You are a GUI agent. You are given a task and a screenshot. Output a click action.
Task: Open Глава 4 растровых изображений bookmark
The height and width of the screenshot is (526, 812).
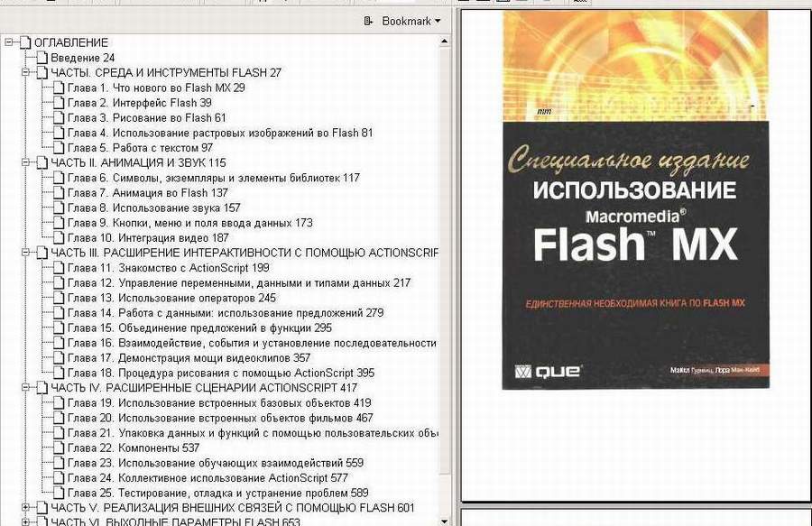tap(220, 133)
